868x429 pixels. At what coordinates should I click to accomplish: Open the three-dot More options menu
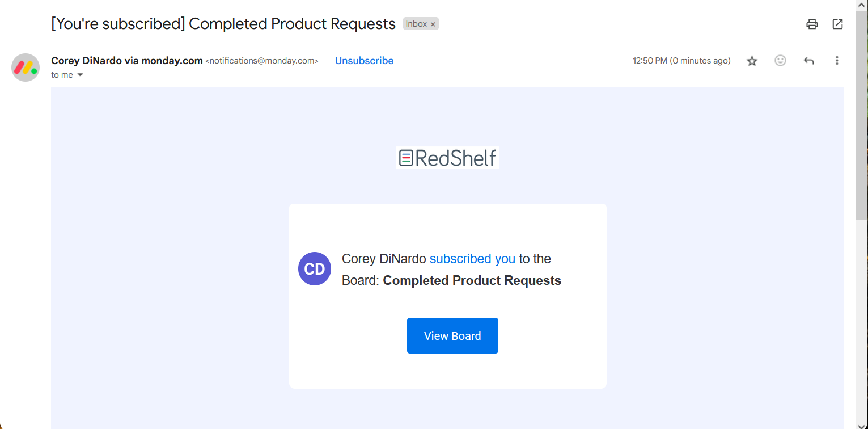pyautogui.click(x=837, y=61)
